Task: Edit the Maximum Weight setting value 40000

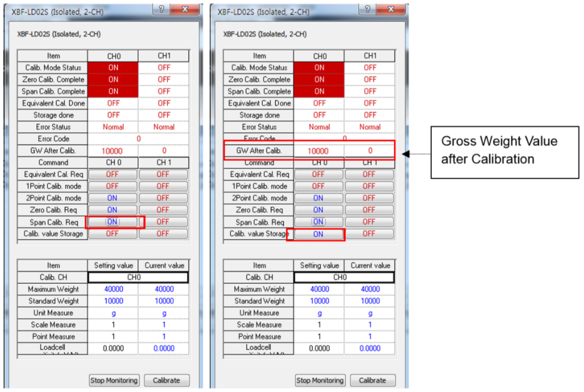Action: 113,289
